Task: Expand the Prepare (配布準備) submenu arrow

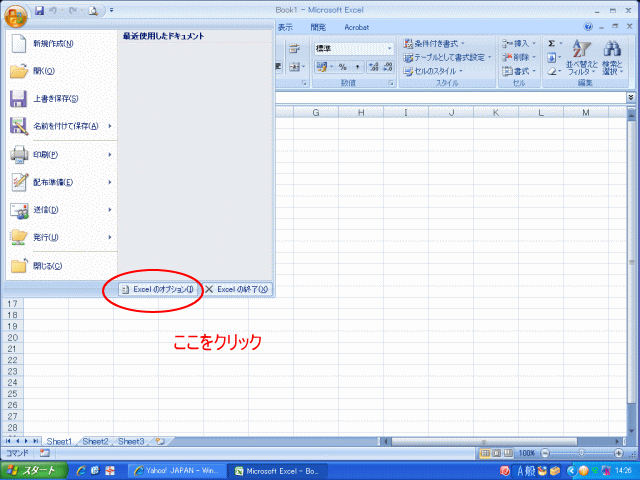Action: (110, 182)
